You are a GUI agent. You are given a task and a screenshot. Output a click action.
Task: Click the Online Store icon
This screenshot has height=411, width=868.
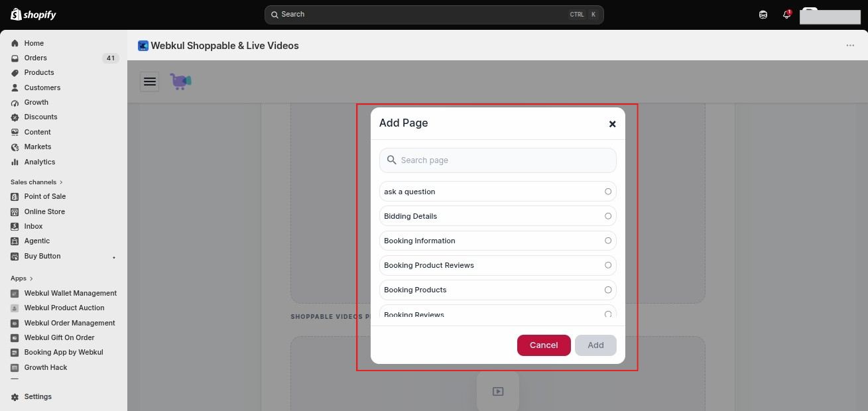(x=15, y=211)
